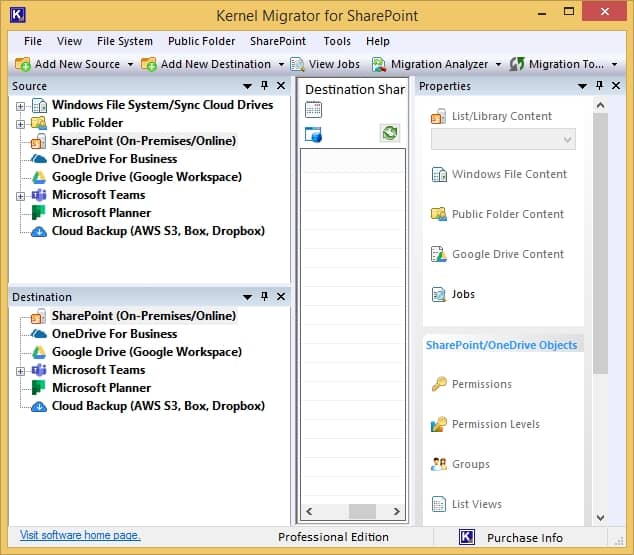Open the Add New Source dropdown arrow
The image size is (634, 555).
tap(130, 64)
